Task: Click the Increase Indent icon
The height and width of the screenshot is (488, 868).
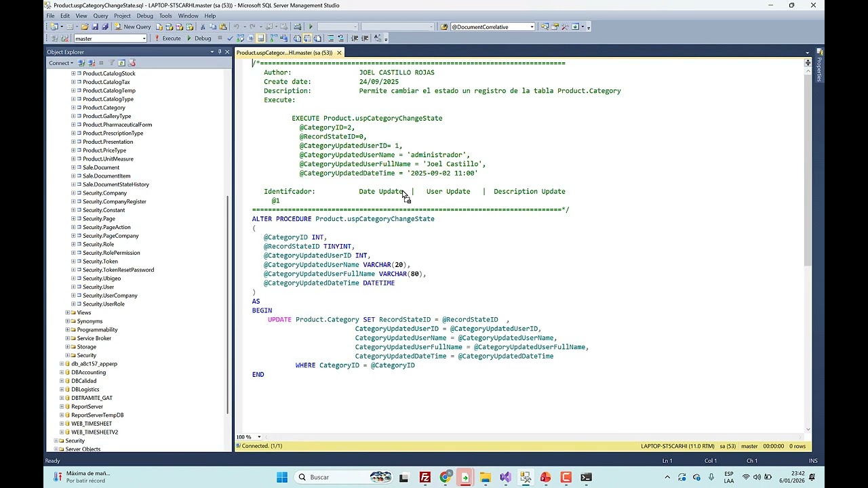Action: coord(365,39)
